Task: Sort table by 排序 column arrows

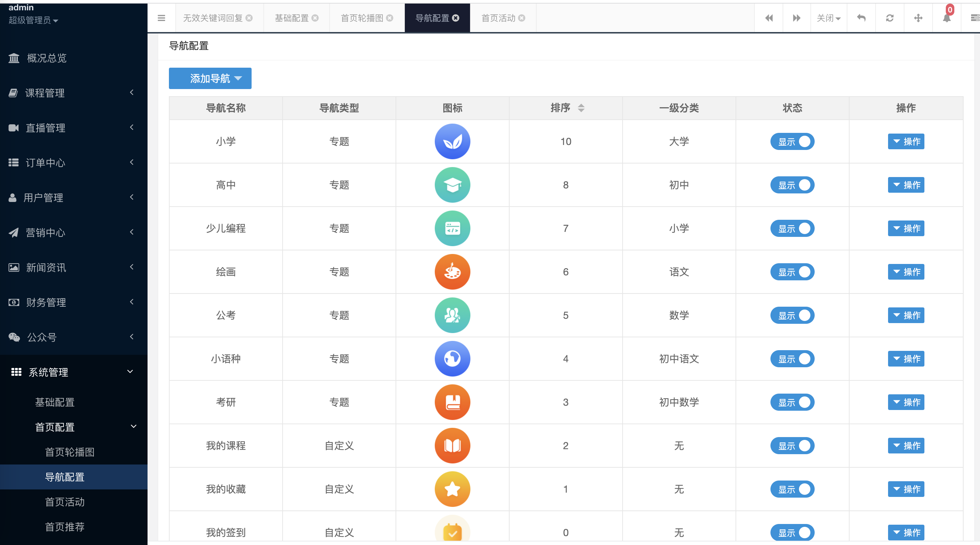Action: [581, 108]
